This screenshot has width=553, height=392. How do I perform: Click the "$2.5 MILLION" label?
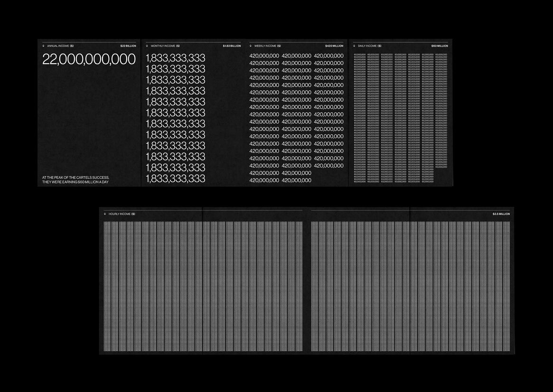tap(501, 214)
